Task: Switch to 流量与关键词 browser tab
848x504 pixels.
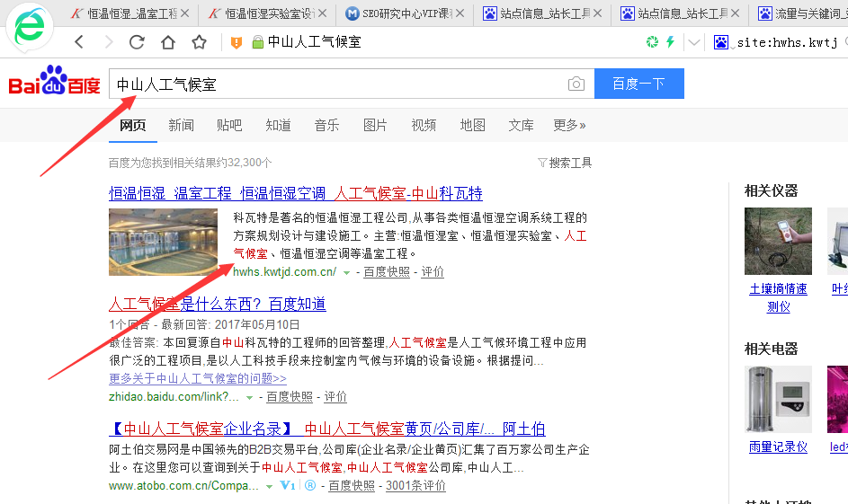Action: [x=800, y=13]
